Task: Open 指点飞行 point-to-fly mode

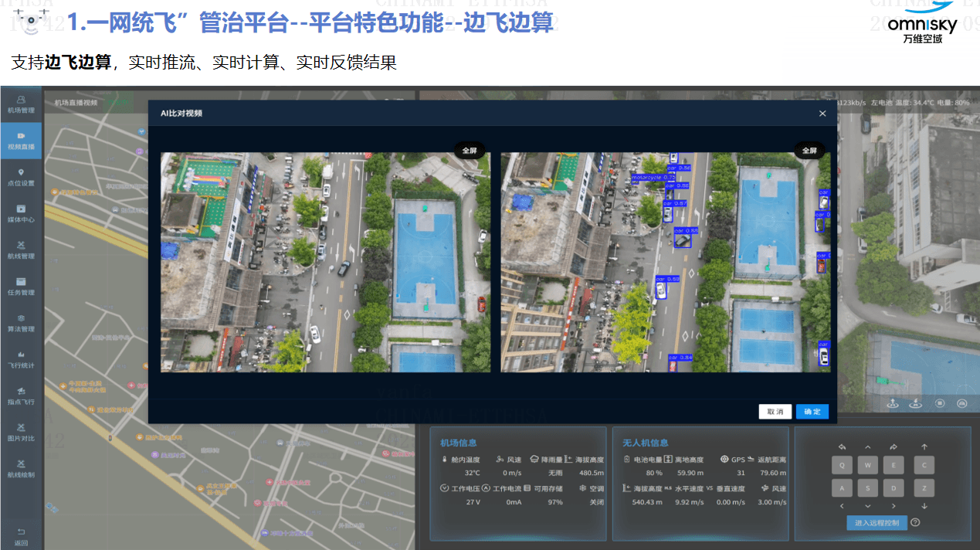Action: (21, 396)
